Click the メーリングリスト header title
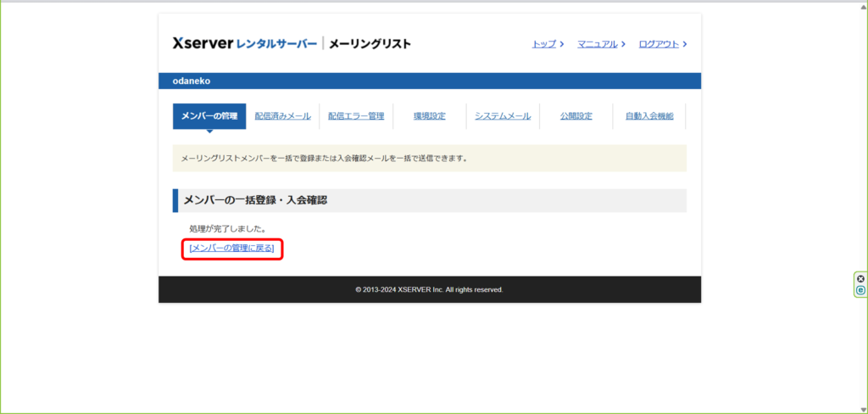 point(370,43)
